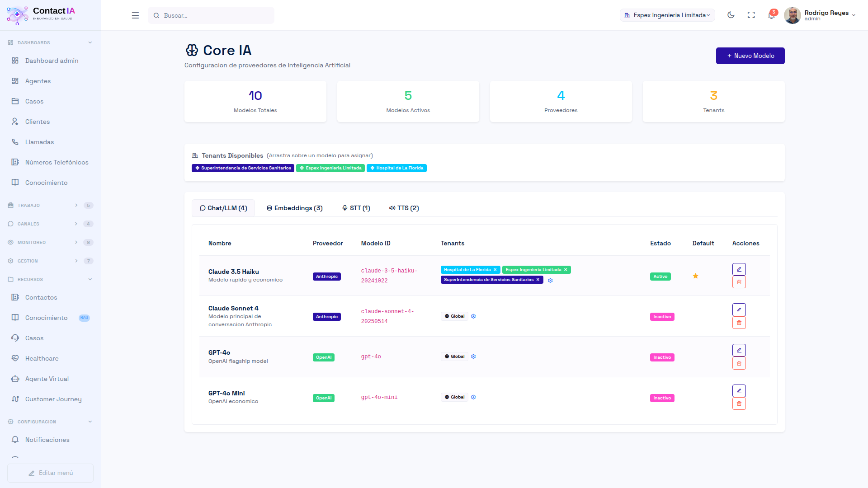Screen dimensions: 868x488
Task: Toggle fullscreen with the expand icon
Action: point(751,15)
